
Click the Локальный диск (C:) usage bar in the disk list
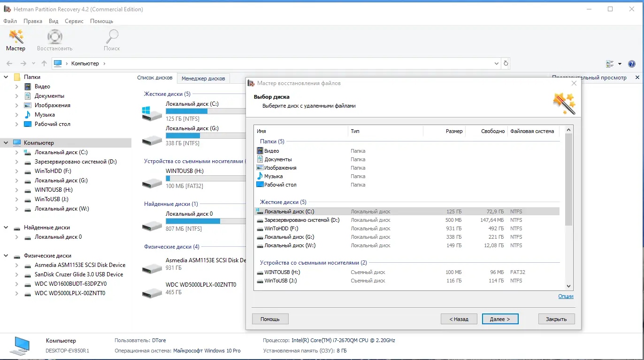click(206, 111)
